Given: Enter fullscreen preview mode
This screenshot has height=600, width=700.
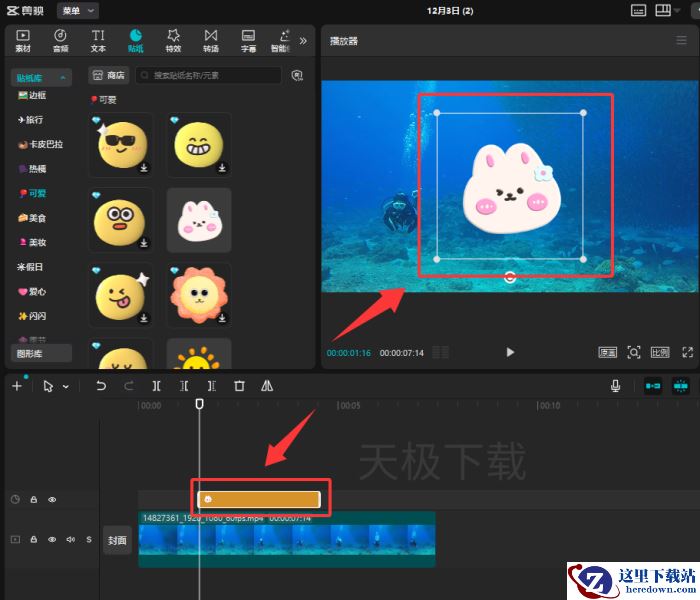Looking at the screenshot, I should pos(688,352).
